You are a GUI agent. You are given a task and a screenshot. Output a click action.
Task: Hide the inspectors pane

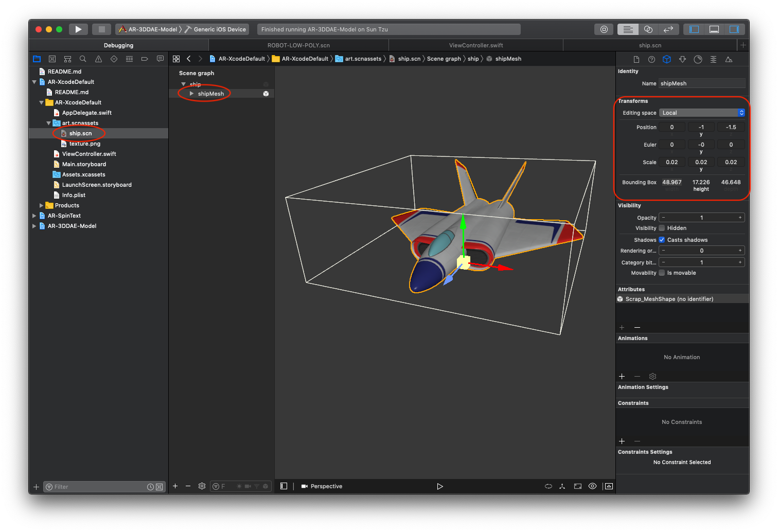[x=734, y=29]
